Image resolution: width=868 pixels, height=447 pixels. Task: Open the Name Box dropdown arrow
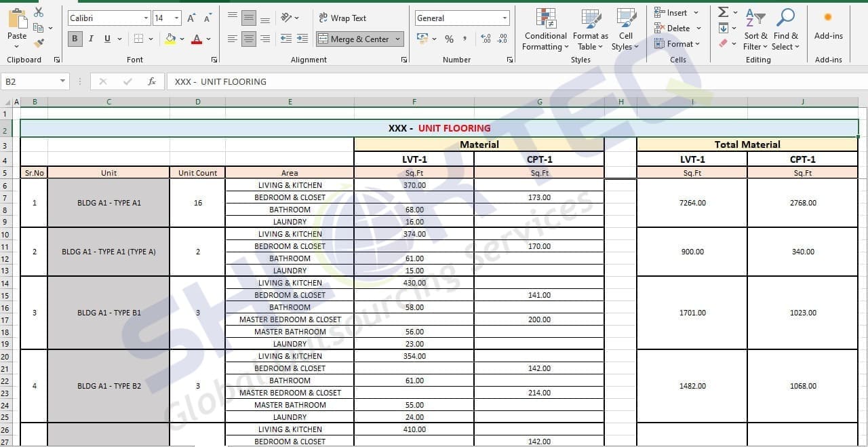[63, 81]
